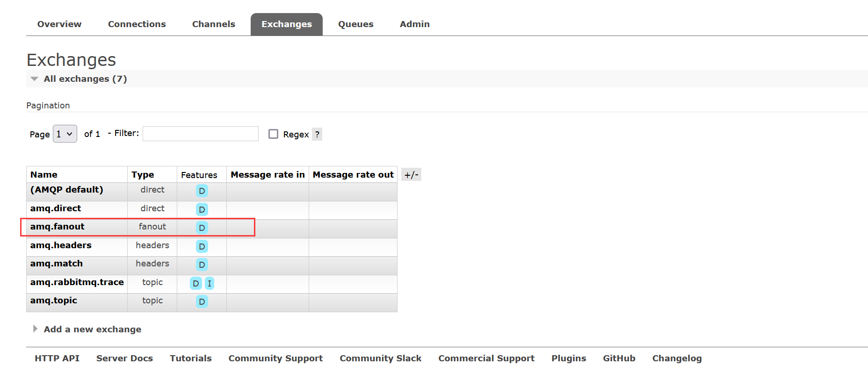This screenshot has width=868, height=387.
Task: Open the Queues tab
Action: (356, 24)
